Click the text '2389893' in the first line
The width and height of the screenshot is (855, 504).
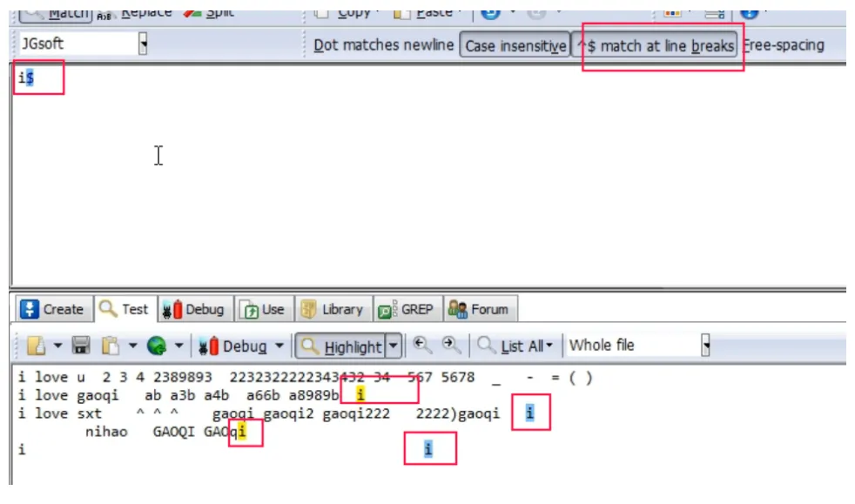[x=182, y=377]
